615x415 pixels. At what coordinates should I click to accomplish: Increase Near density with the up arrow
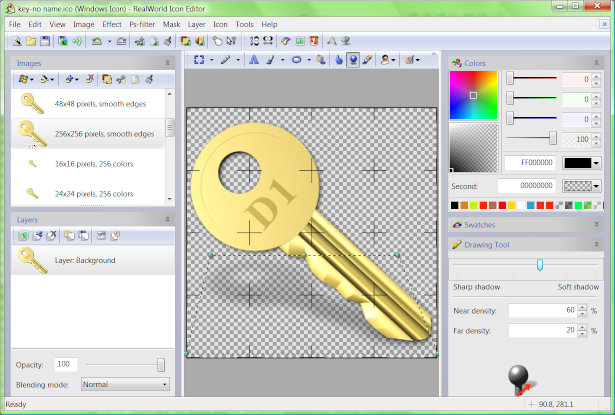click(x=582, y=308)
